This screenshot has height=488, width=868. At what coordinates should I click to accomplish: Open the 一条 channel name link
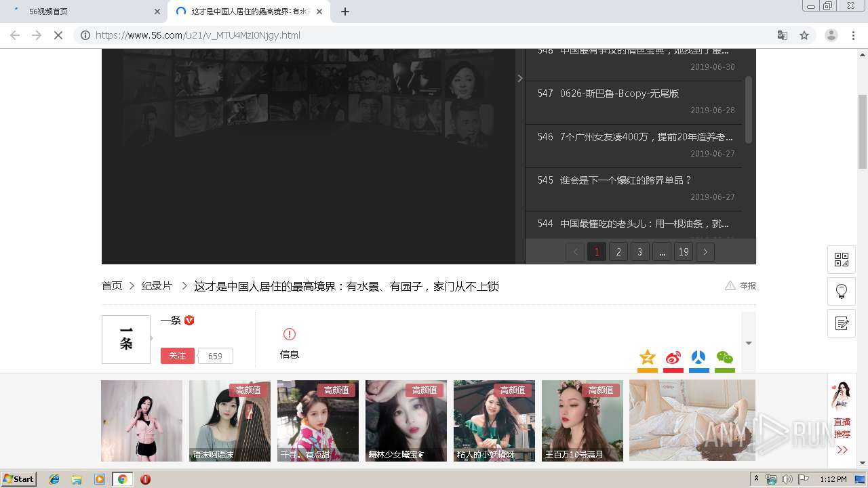(x=171, y=321)
